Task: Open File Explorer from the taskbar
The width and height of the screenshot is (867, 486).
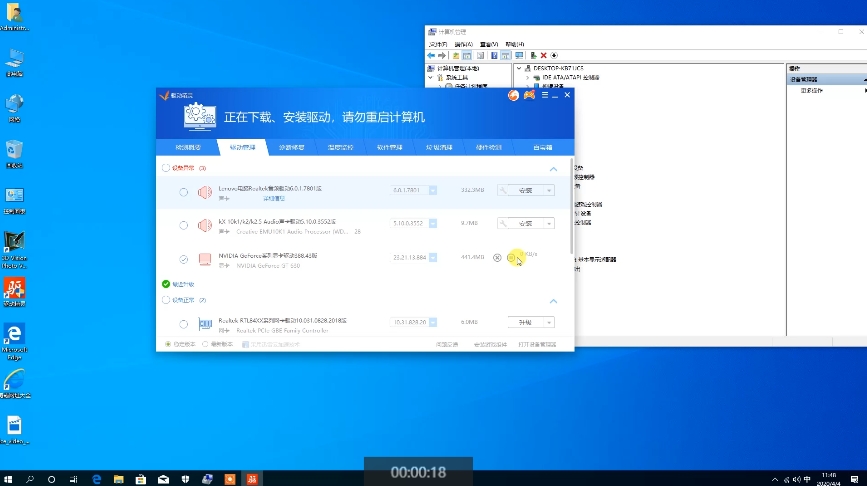Action: (x=118, y=479)
